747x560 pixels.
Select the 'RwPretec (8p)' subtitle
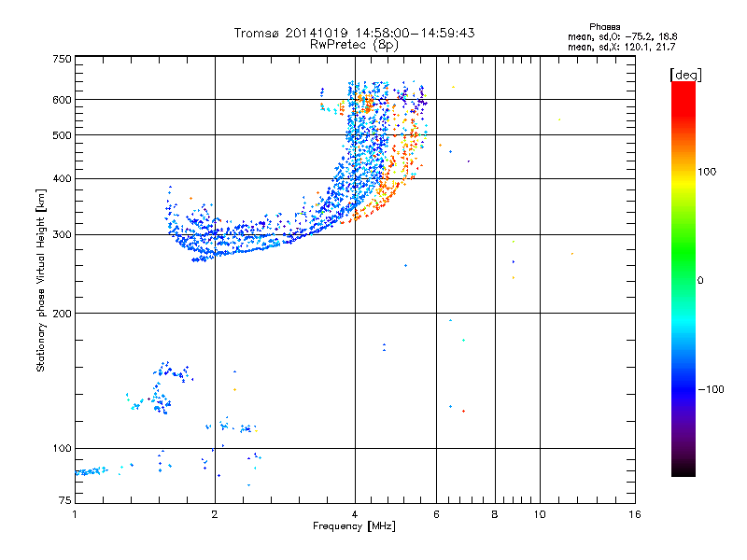tap(355, 45)
